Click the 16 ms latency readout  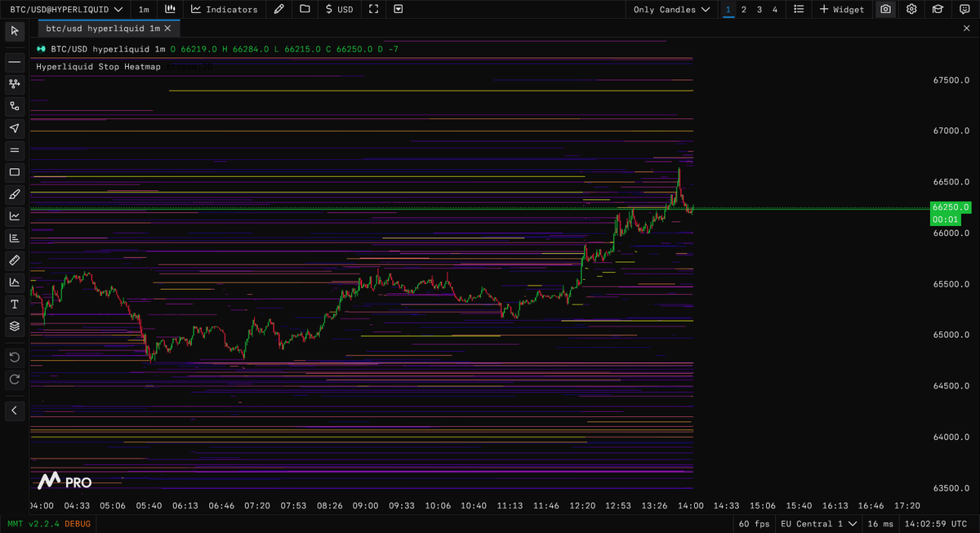(882, 523)
